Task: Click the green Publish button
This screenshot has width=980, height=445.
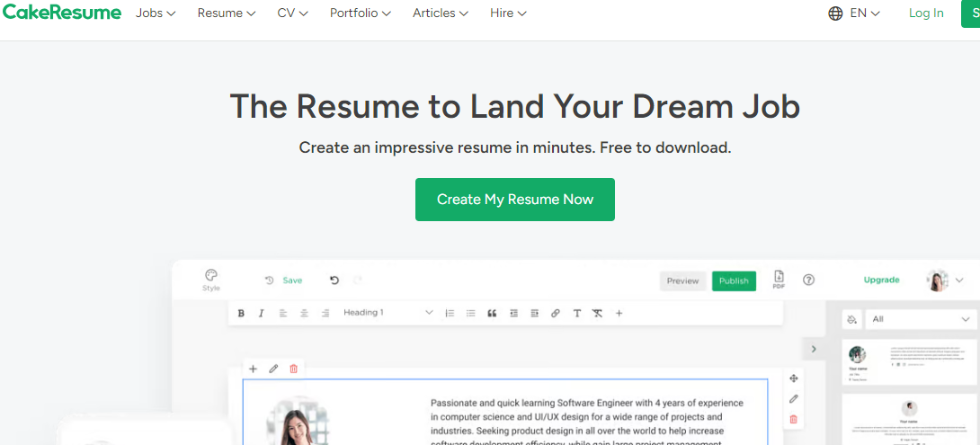Action: pos(734,280)
